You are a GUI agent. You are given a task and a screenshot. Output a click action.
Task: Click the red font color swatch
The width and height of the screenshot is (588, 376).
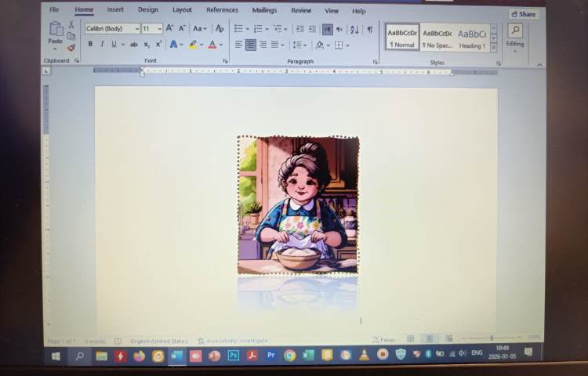click(212, 45)
